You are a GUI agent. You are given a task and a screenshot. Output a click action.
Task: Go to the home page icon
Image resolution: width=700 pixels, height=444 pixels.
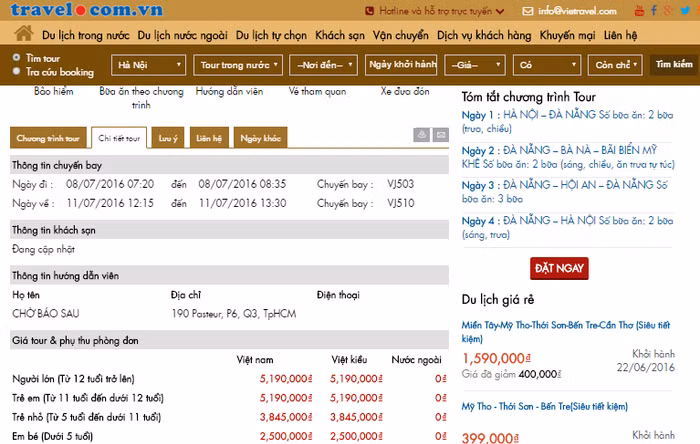(24, 33)
